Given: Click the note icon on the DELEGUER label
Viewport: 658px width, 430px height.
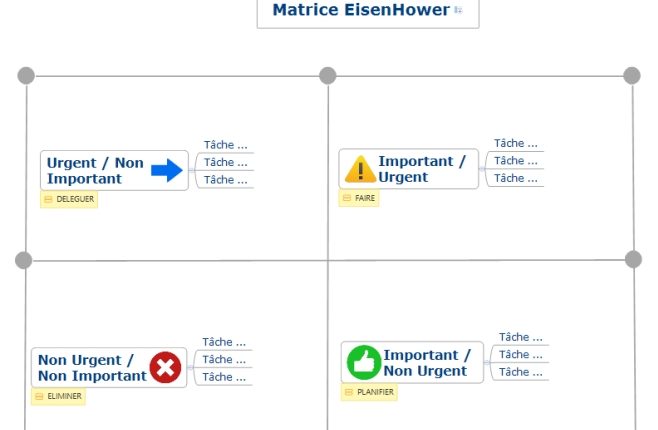Looking at the screenshot, I should click(48, 199).
